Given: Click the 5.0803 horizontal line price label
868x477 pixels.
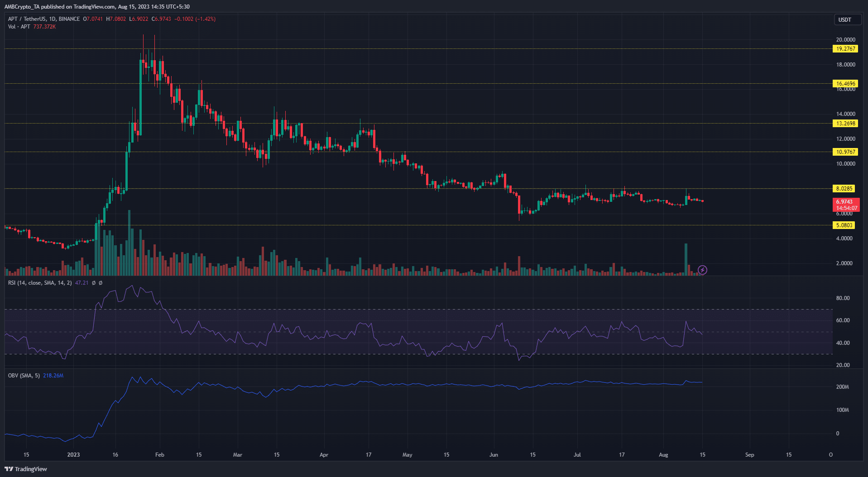Looking at the screenshot, I should tap(844, 225).
